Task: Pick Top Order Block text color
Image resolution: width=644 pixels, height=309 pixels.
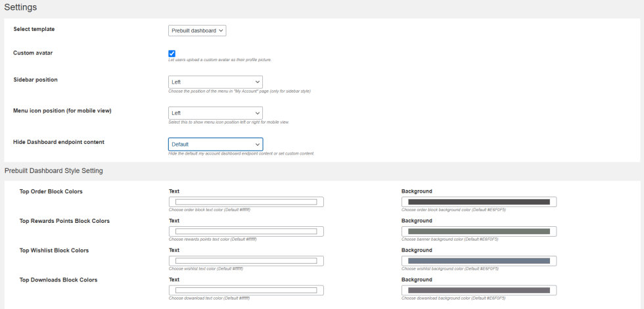Action: [x=246, y=202]
